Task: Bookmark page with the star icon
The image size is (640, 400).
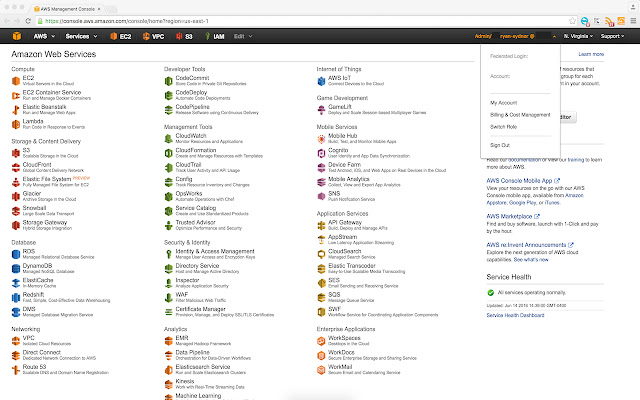Action: point(572,21)
